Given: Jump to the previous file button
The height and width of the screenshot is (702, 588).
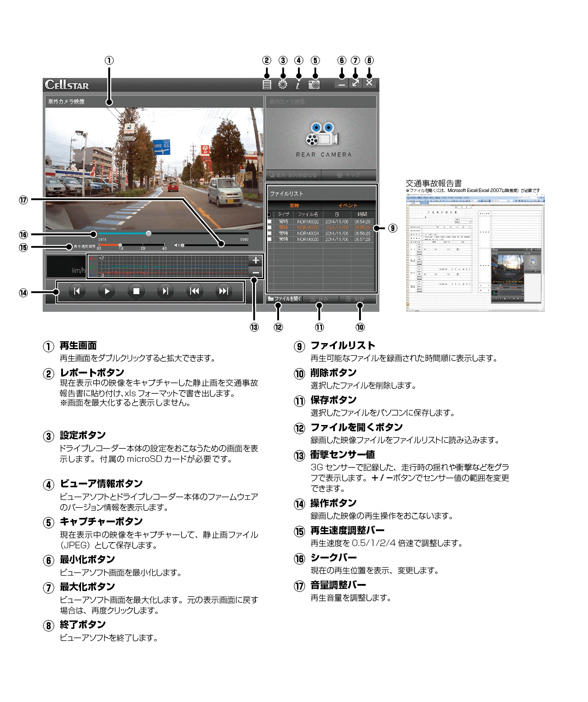Looking at the screenshot, I should tap(195, 291).
